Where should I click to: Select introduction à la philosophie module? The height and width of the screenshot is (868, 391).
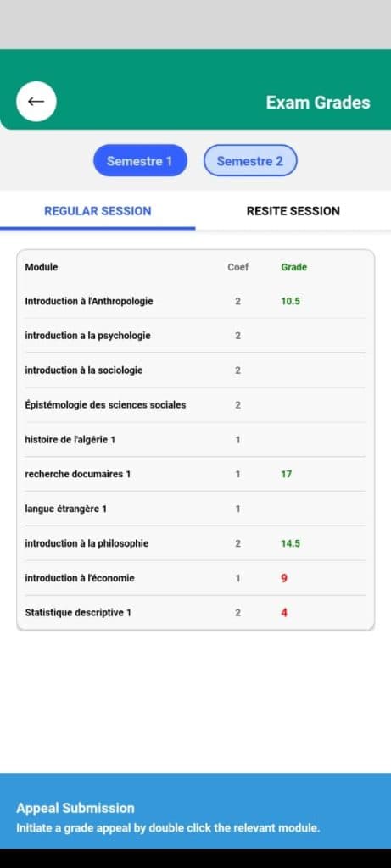pos(195,543)
